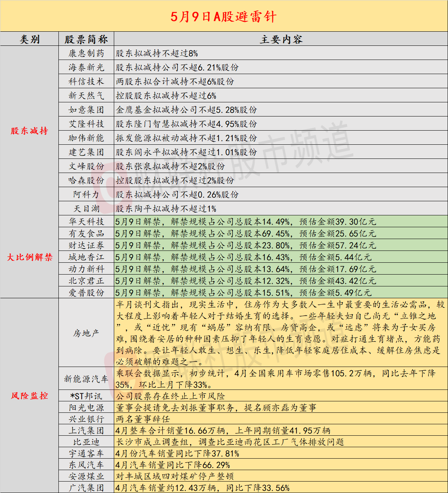This screenshot has height=493, width=448.
Task: Click unlock row with 预估金额57.24亿元
Action: coord(281,245)
